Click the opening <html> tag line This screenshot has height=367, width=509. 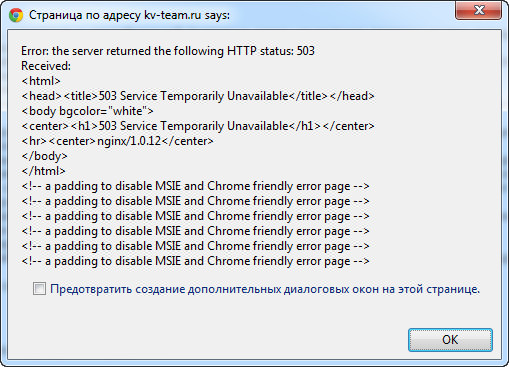point(41,81)
